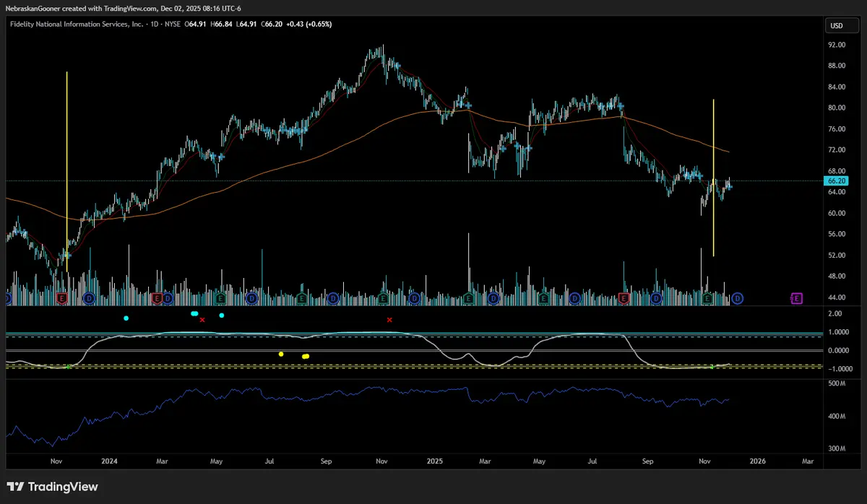Click the leftmost cyan dot in oscillator pane

[126, 318]
